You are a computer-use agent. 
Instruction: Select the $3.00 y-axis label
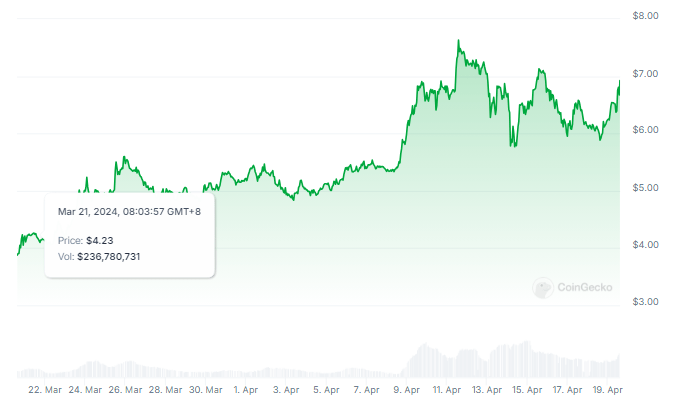tap(645, 302)
